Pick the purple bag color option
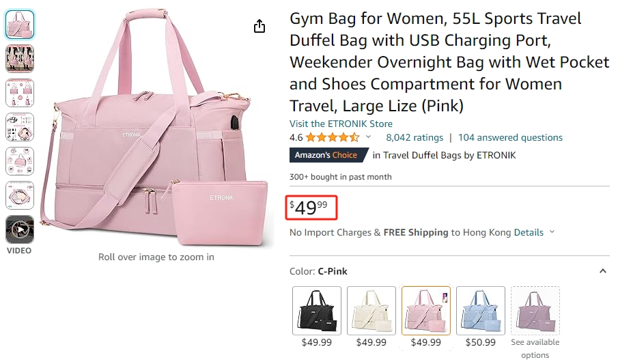Viewport: 618px width, 364px height. 535,311
